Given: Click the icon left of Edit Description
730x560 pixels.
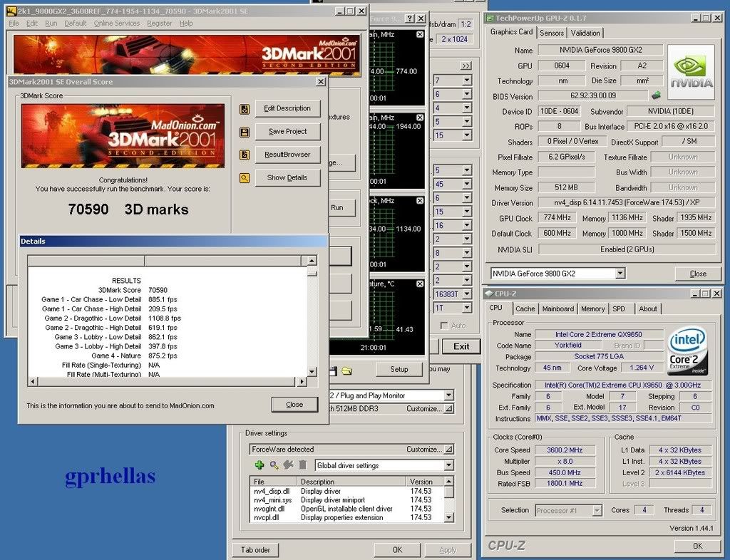Looking at the screenshot, I should coord(245,109).
